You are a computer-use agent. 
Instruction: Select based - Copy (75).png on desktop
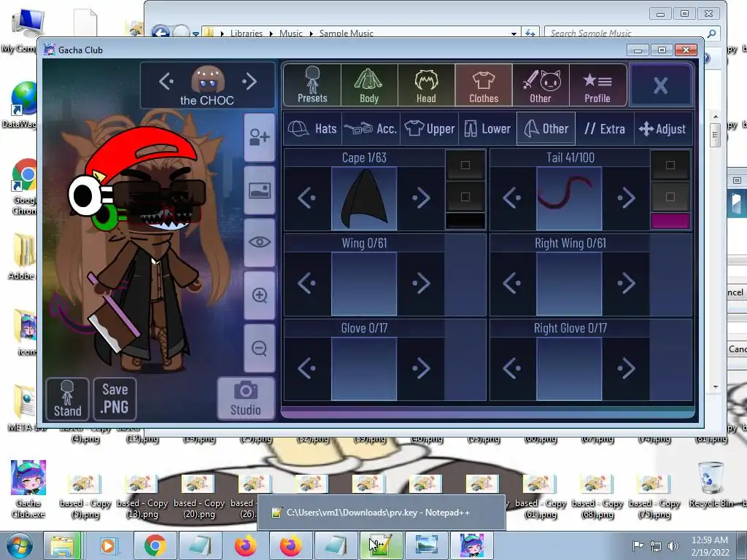click(654, 497)
